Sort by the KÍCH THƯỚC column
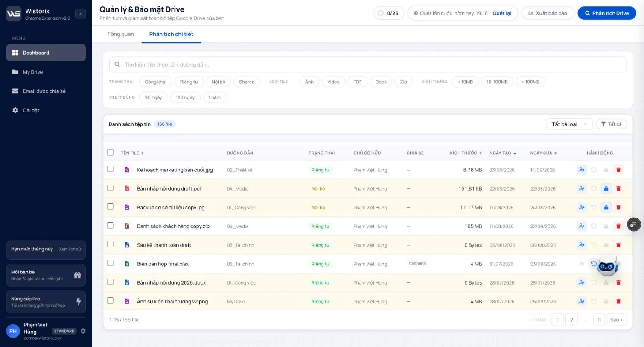Image resolution: width=644 pixels, height=347 pixels. 466,153
